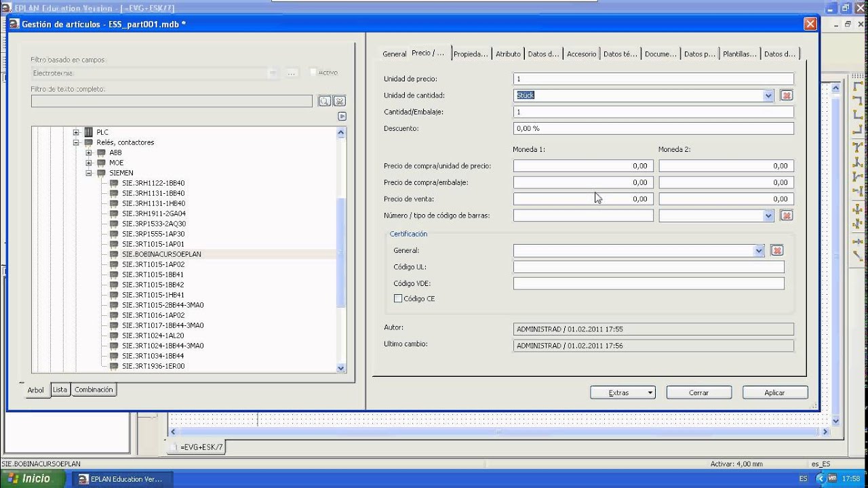Open the Unidad de cantidad dropdown
The height and width of the screenshot is (488, 868).
click(768, 96)
